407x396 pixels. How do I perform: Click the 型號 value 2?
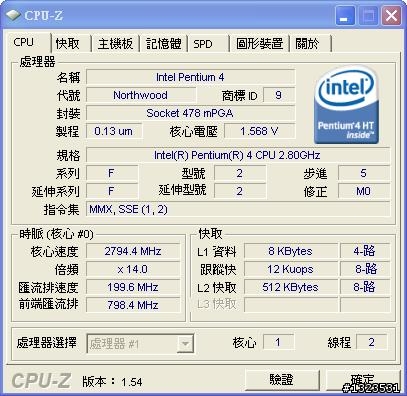[x=240, y=173]
